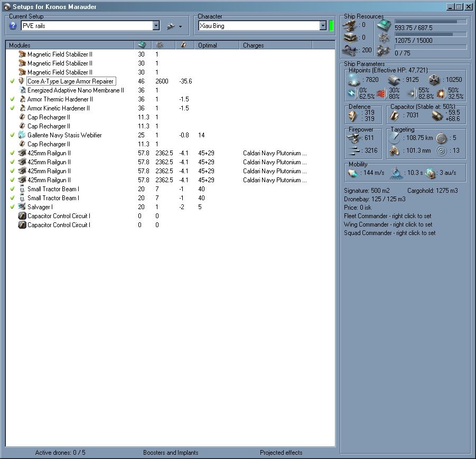The image size is (476, 459).
Task: Click the launcher hardpoints icon in Ship Resources
Action: (350, 38)
